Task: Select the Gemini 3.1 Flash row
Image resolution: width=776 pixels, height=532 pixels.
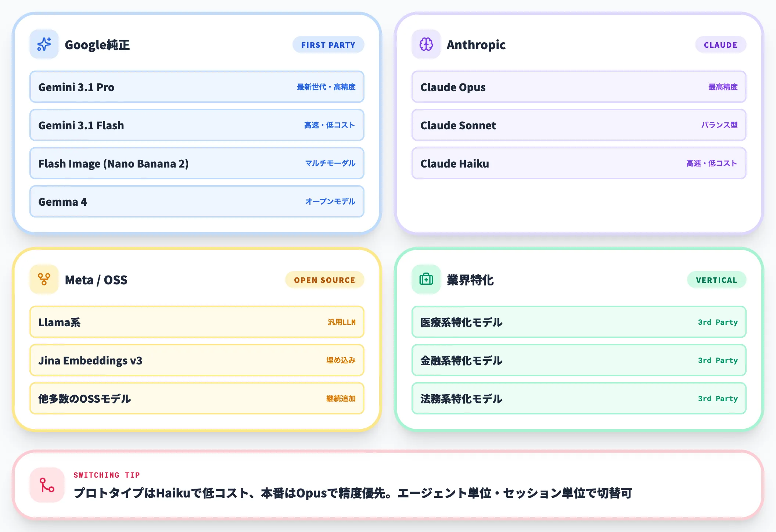Action: 197,125
